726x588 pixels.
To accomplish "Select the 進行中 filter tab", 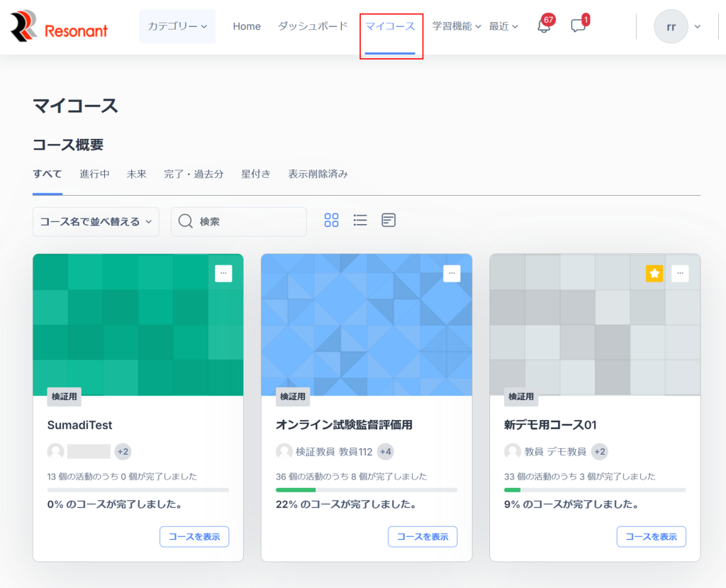I will click(x=94, y=174).
